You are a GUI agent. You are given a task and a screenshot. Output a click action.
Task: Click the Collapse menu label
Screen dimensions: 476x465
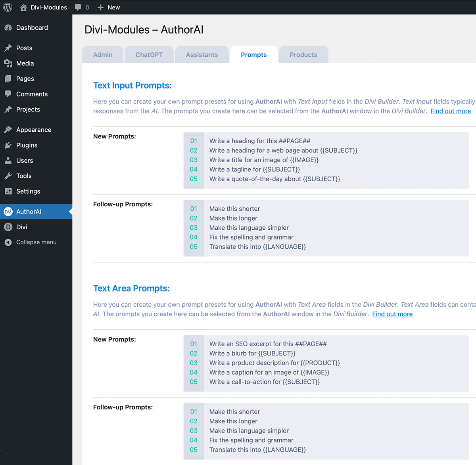(36, 242)
